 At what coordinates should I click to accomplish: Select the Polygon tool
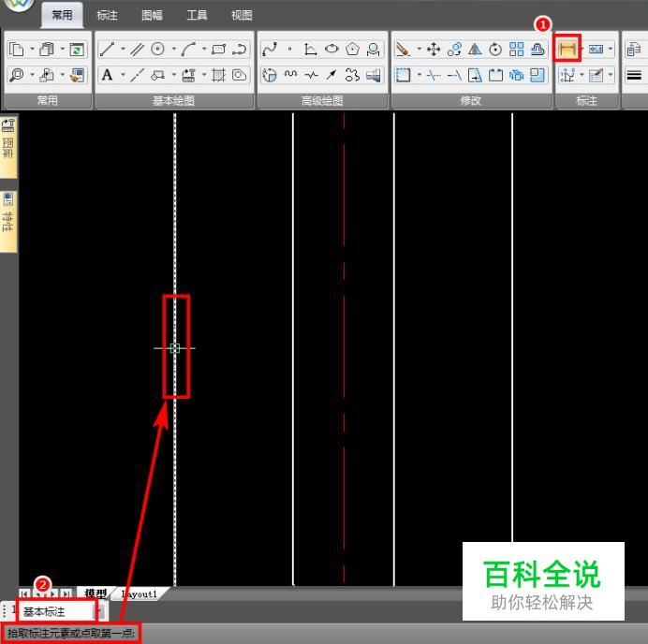coord(352,50)
